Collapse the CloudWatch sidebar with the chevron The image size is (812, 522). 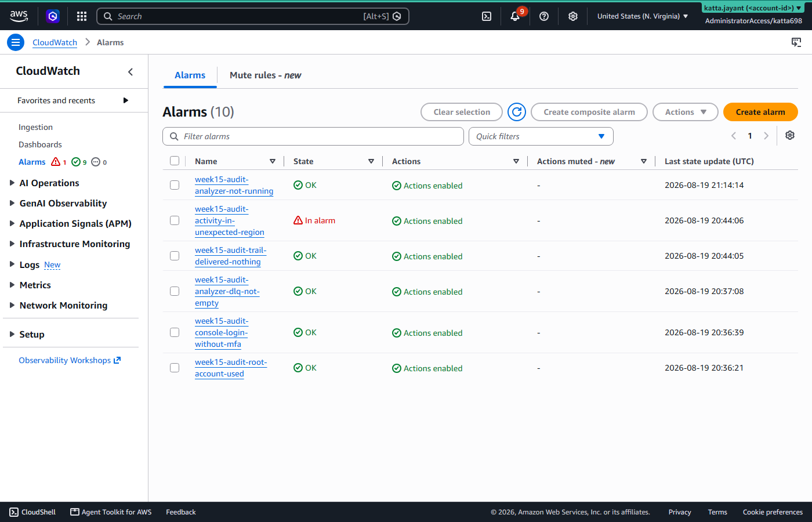click(x=130, y=71)
